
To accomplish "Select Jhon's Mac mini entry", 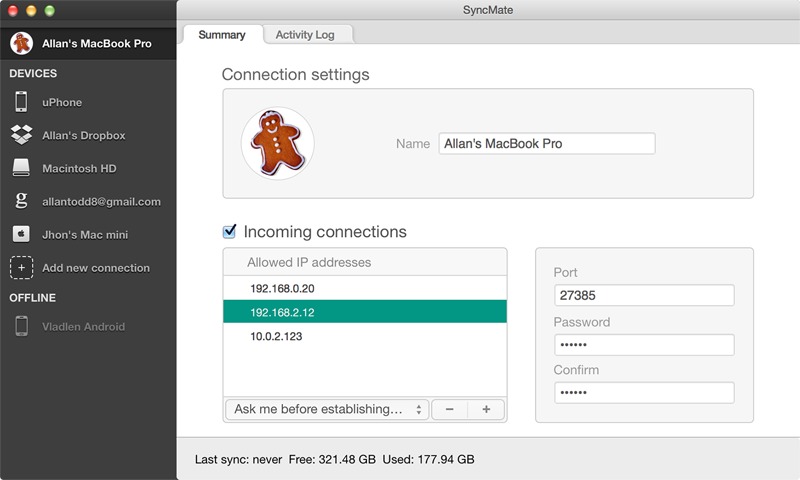I will 85,235.
